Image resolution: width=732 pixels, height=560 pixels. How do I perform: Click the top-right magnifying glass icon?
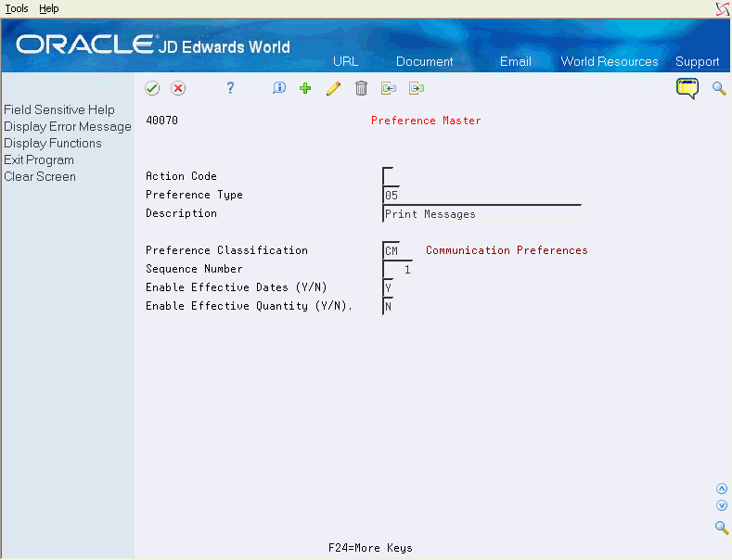coord(719,88)
